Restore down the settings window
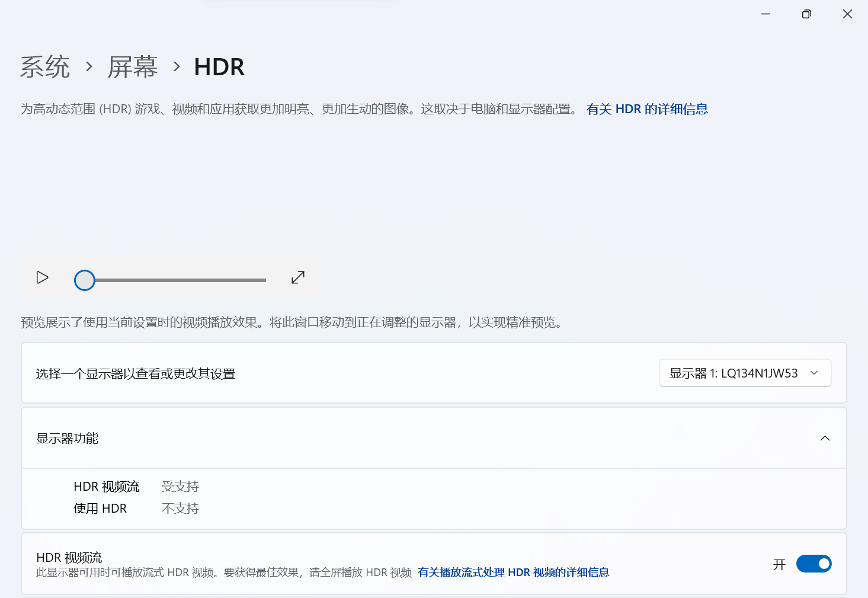The image size is (868, 598). coord(806,14)
